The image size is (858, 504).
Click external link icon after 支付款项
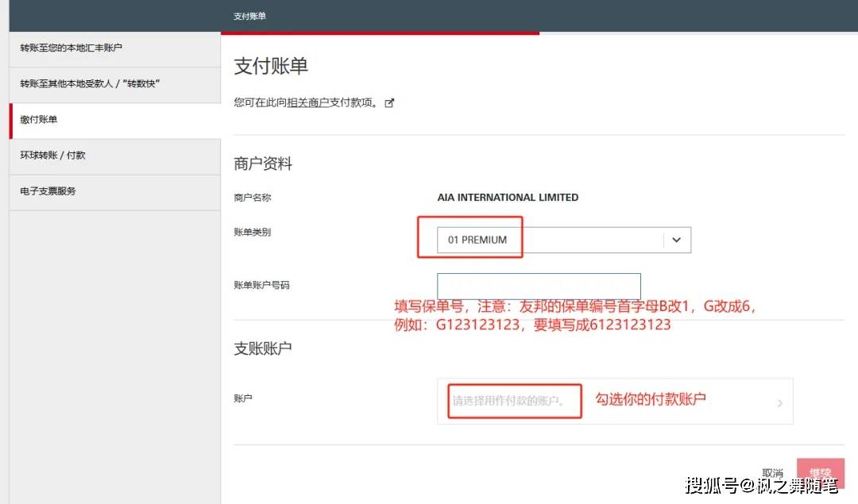pyautogui.click(x=389, y=102)
